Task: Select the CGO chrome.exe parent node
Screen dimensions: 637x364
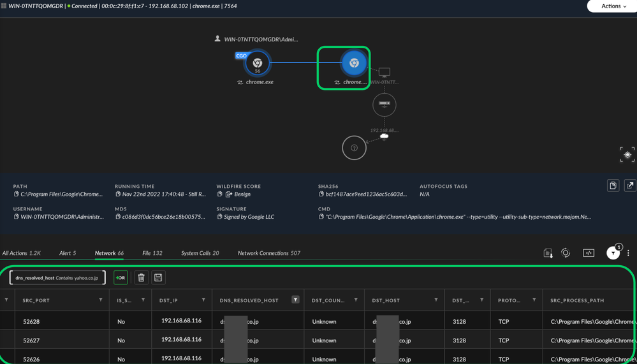Action: click(258, 63)
